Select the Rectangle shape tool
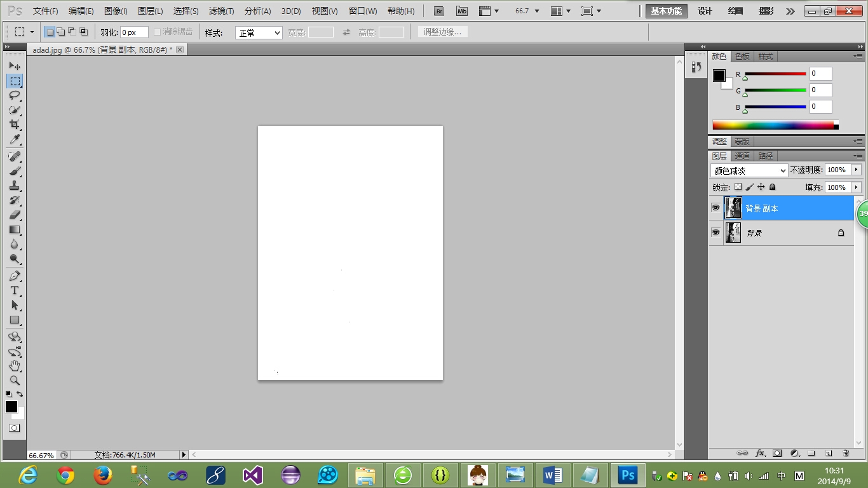 pos(15,320)
